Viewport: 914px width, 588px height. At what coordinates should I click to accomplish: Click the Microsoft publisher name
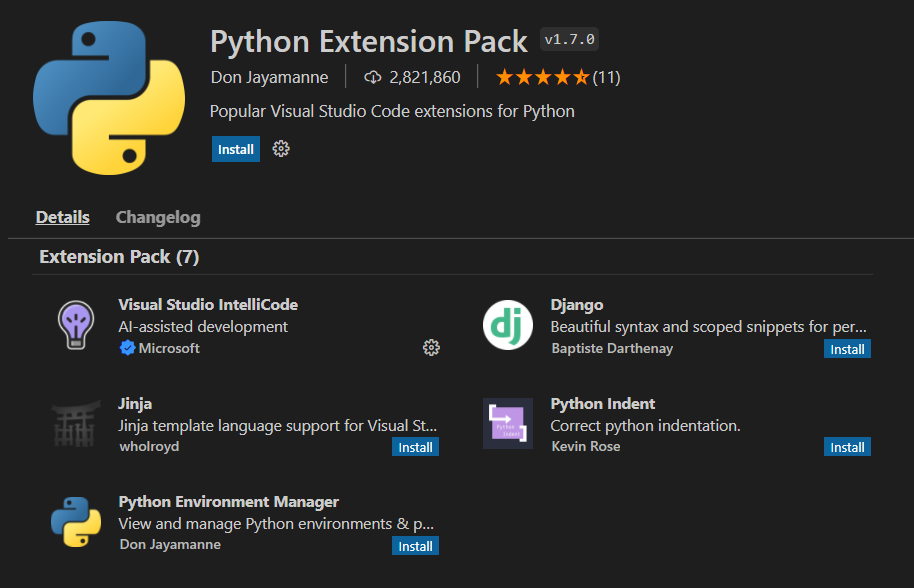point(169,348)
